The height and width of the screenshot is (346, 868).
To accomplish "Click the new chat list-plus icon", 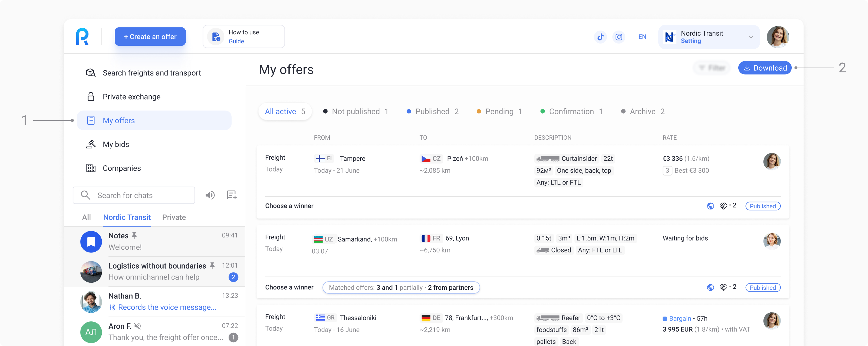I will pyautogui.click(x=232, y=195).
